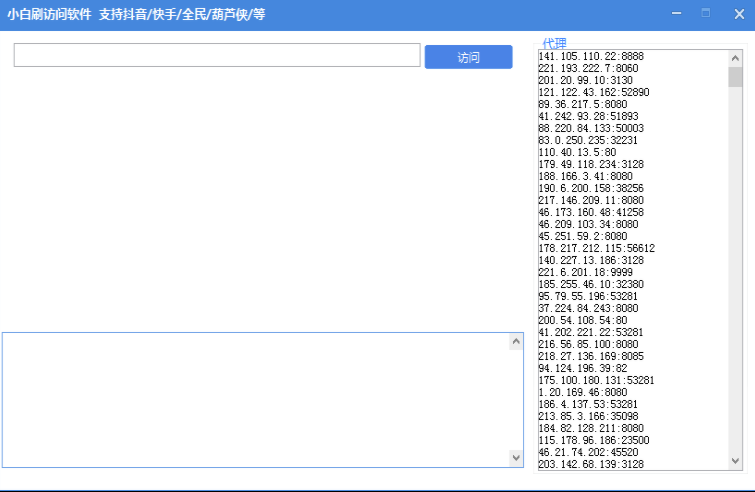Screen dimensions: 755x492
Task: Select proxy 46.173.160.48:41258
Action: pos(591,212)
